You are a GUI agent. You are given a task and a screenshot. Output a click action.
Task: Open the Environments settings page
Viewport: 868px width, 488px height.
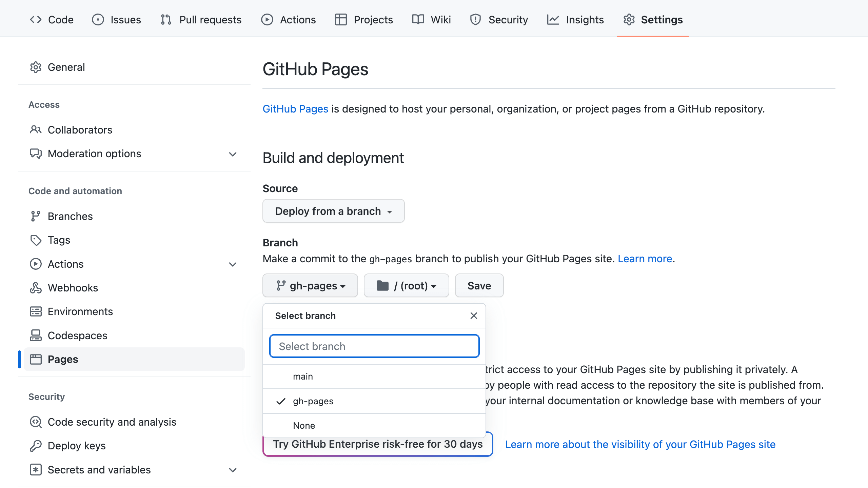pos(80,311)
